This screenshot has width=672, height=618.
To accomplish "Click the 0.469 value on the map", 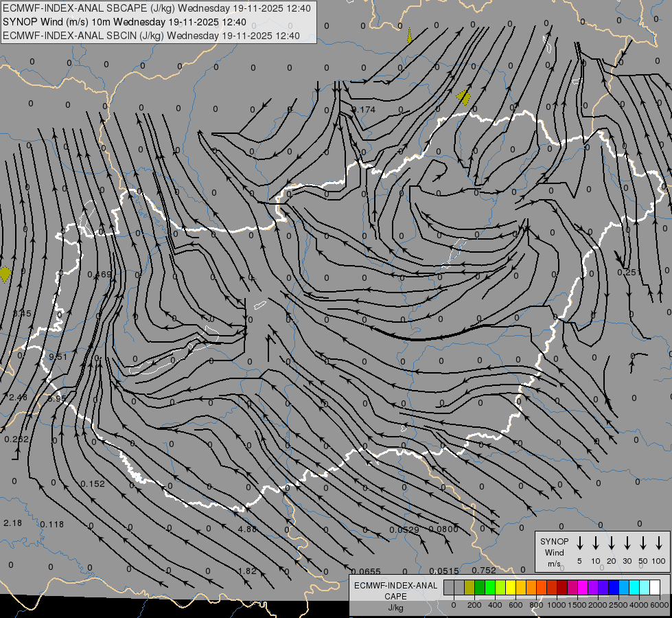I will (x=100, y=275).
